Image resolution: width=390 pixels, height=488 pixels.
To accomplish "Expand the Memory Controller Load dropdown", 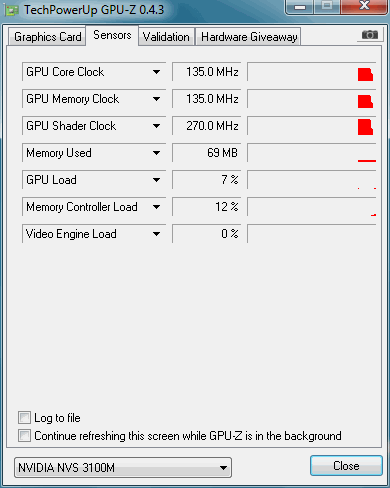I will pyautogui.click(x=156, y=207).
